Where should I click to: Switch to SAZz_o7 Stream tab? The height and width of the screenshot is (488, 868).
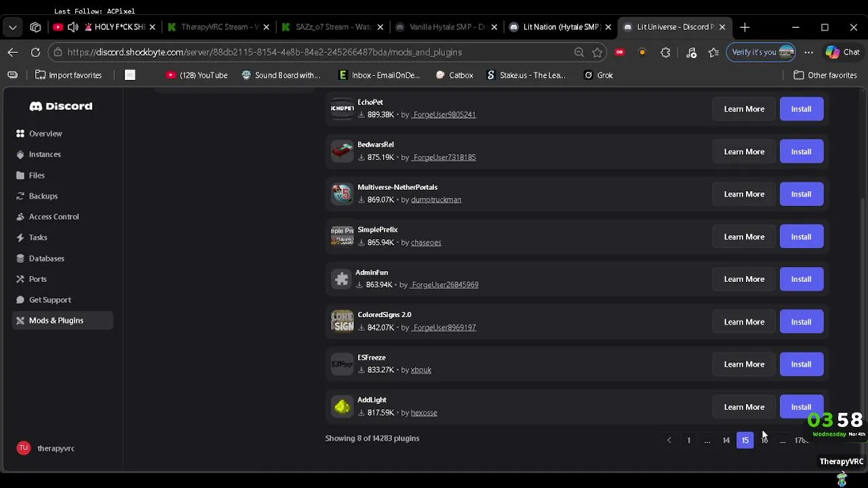pyautogui.click(x=332, y=27)
